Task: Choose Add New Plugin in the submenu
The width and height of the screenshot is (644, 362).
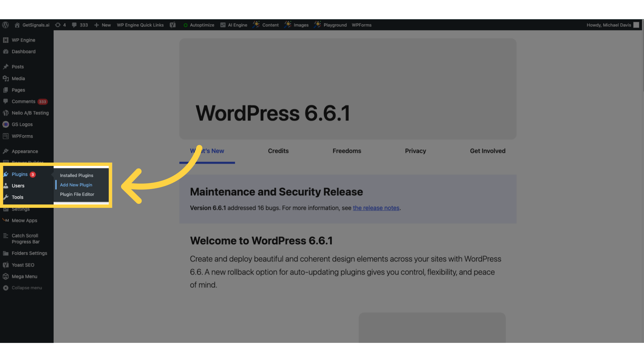Action: (76, 185)
